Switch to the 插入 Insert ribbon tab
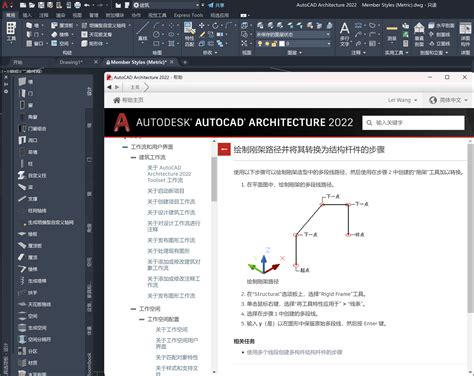Screen dimensions: 474x376 (27, 15)
